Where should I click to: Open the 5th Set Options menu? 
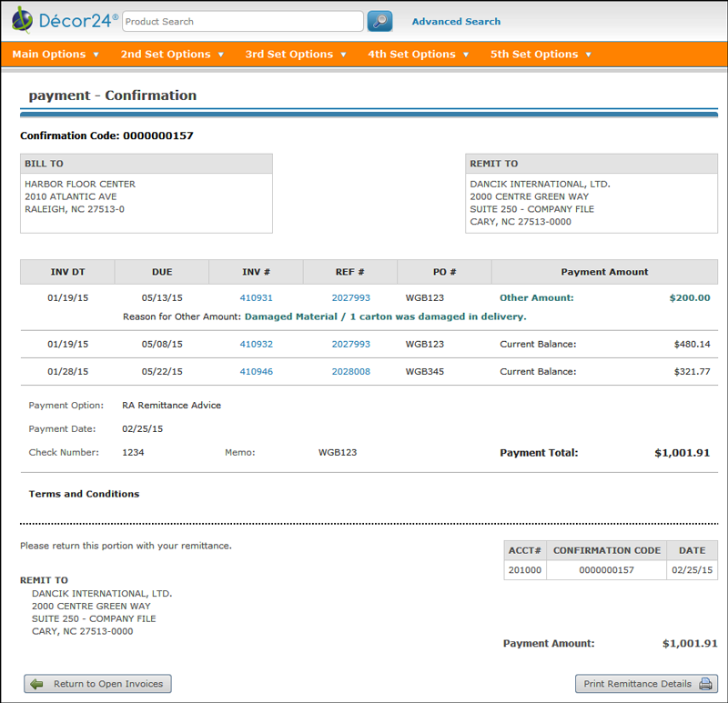click(541, 55)
